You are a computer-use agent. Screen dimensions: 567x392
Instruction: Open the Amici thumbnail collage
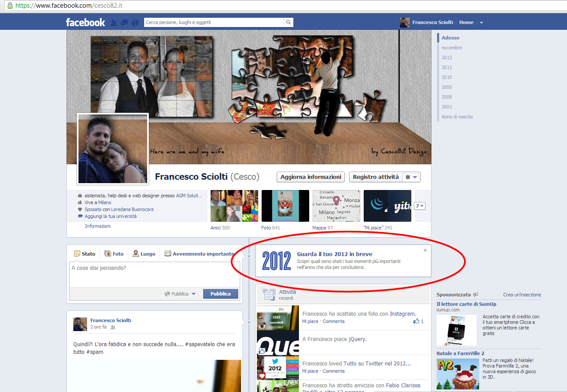234,206
